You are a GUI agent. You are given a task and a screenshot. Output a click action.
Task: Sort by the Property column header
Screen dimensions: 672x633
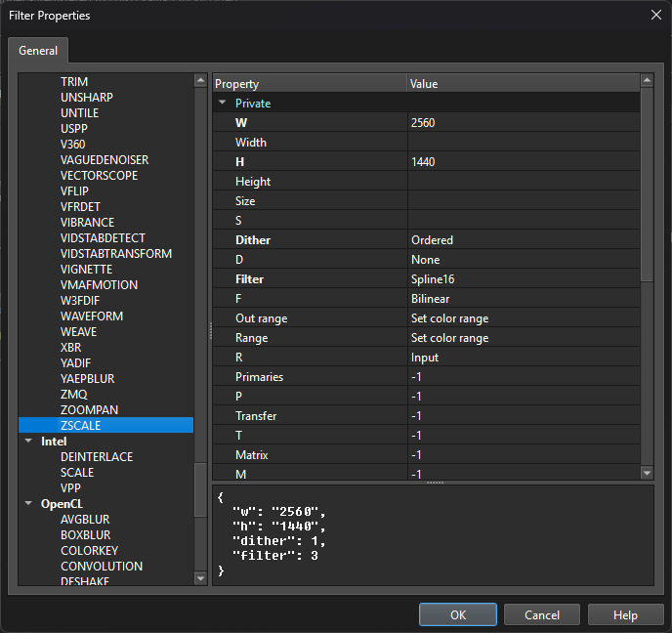(309, 84)
